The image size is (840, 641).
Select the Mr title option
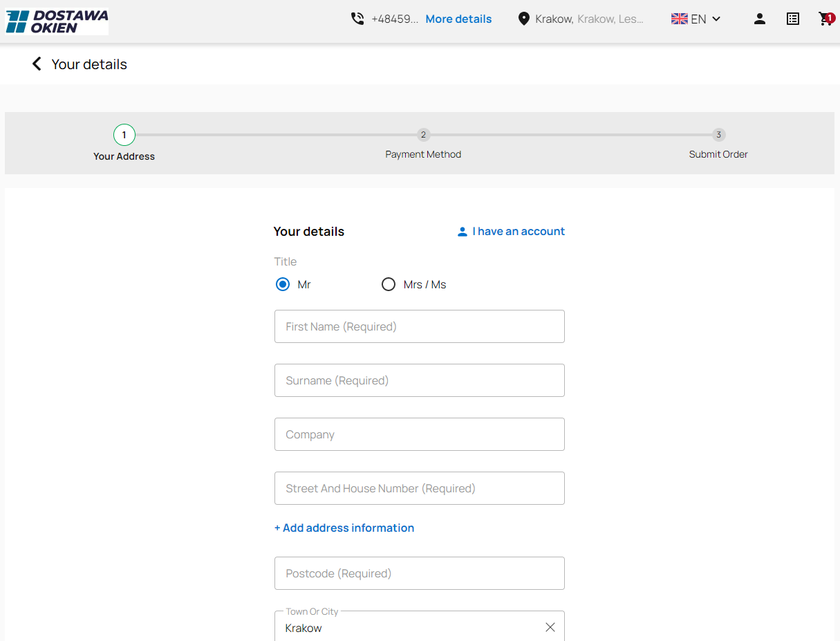283,284
